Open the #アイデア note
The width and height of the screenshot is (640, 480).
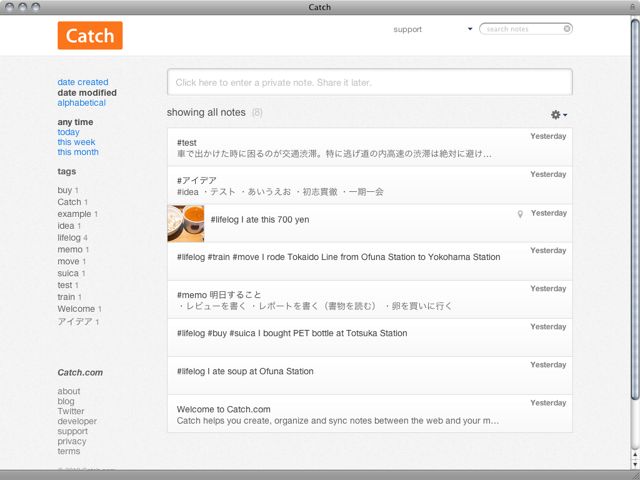click(370, 185)
